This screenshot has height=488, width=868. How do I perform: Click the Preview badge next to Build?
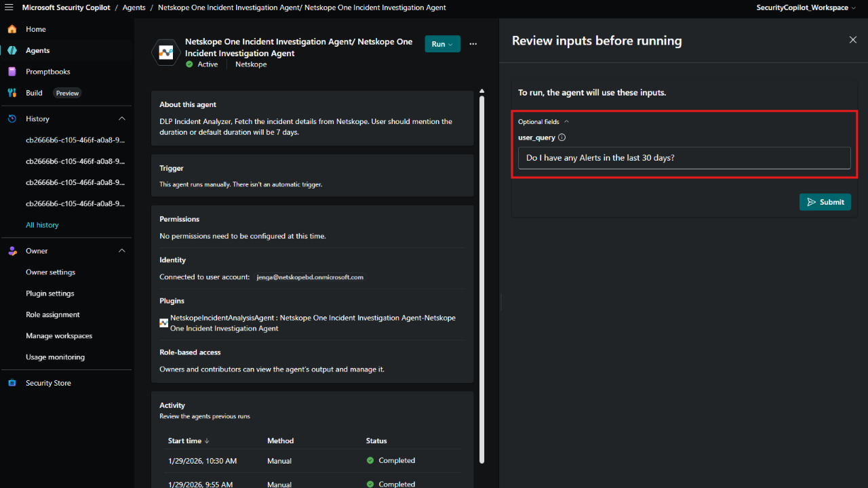(x=67, y=93)
